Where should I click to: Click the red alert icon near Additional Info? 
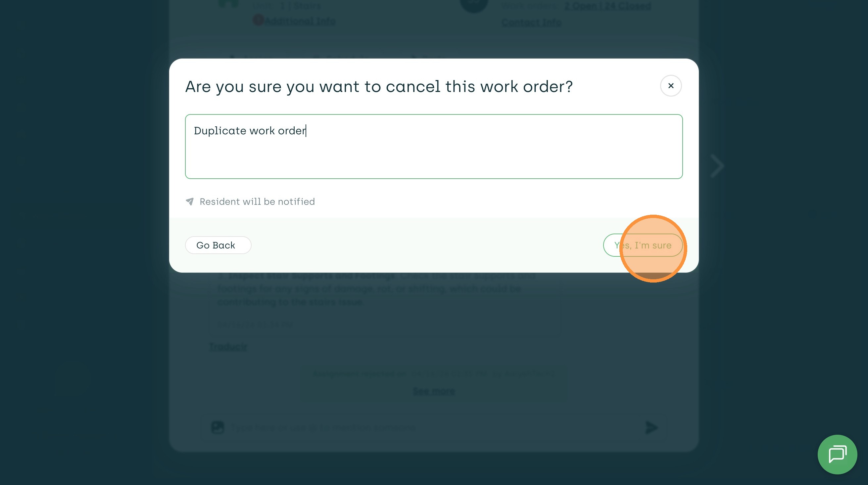[x=258, y=20]
